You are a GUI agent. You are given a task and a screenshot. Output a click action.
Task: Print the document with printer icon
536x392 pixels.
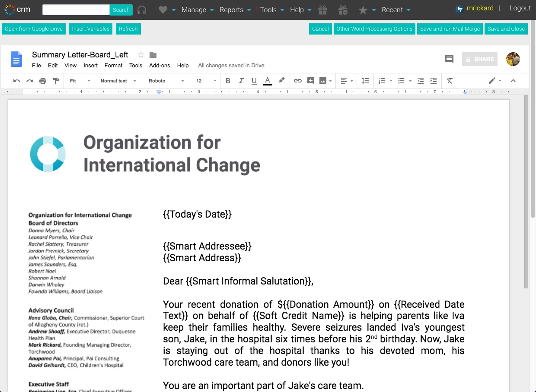click(x=43, y=81)
